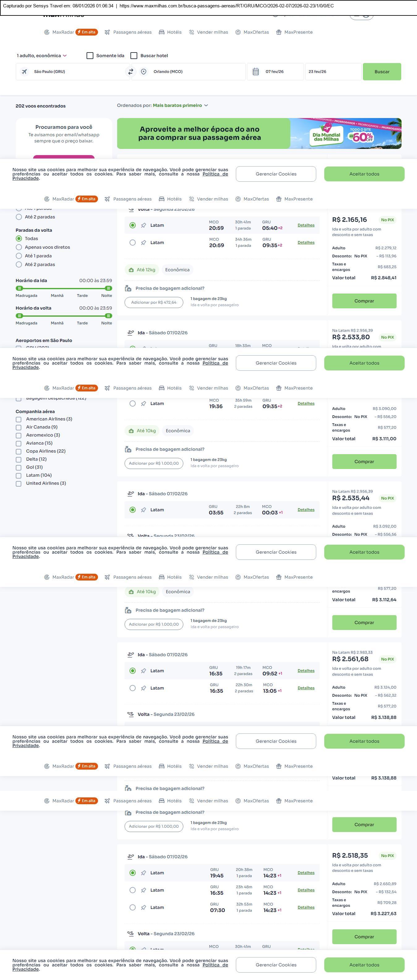Go to Vender milhas menu item
The height and width of the screenshot is (980, 417).
click(212, 32)
